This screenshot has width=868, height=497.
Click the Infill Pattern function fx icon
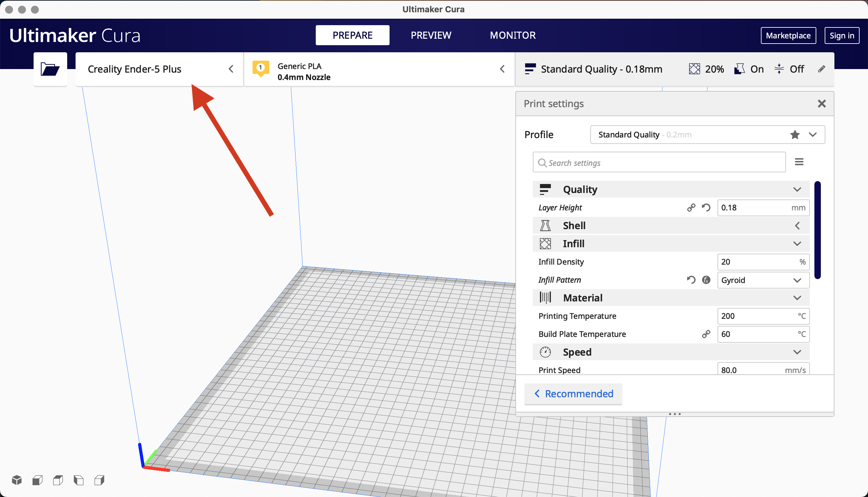[706, 280]
